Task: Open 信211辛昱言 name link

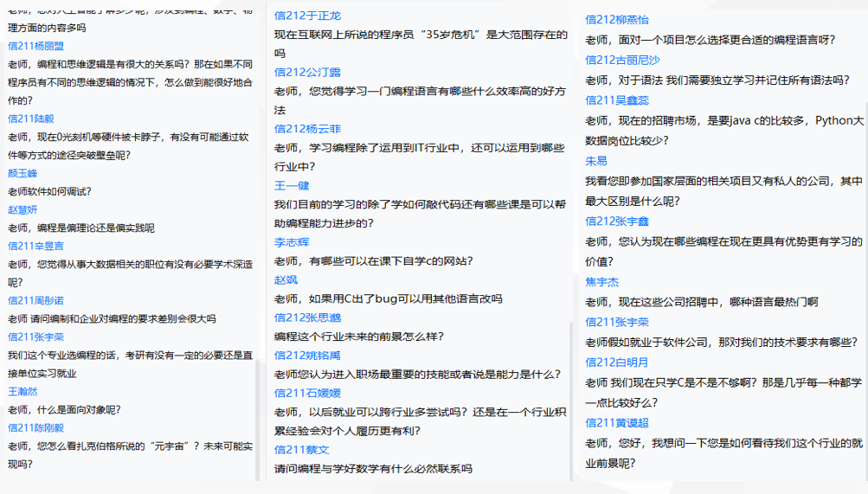Action: click(35, 246)
